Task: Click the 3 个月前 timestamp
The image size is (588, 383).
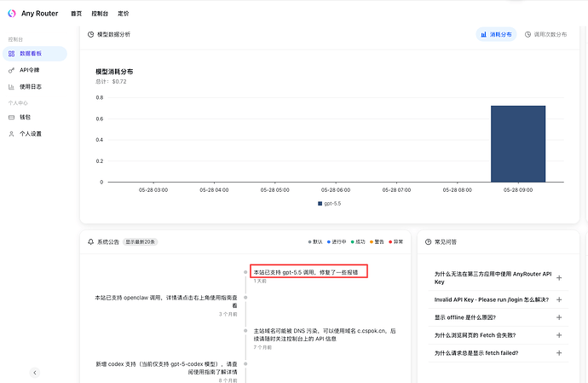Action: coord(228,314)
